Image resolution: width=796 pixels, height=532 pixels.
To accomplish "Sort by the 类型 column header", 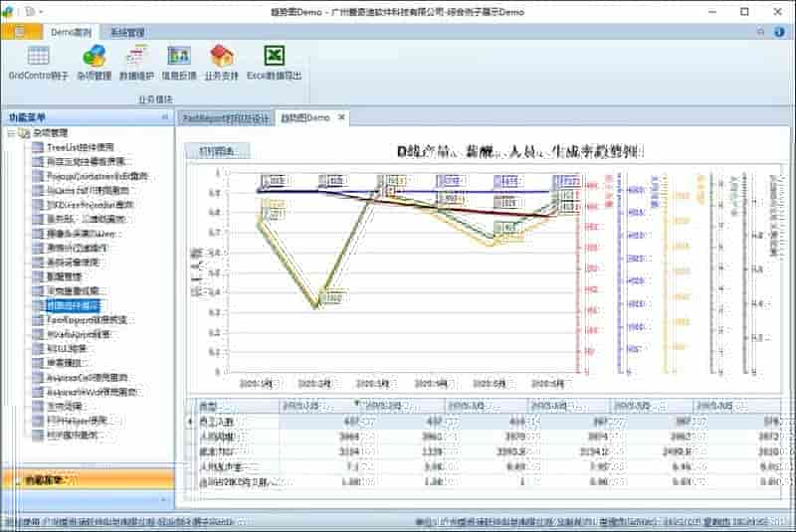I will [x=238, y=406].
